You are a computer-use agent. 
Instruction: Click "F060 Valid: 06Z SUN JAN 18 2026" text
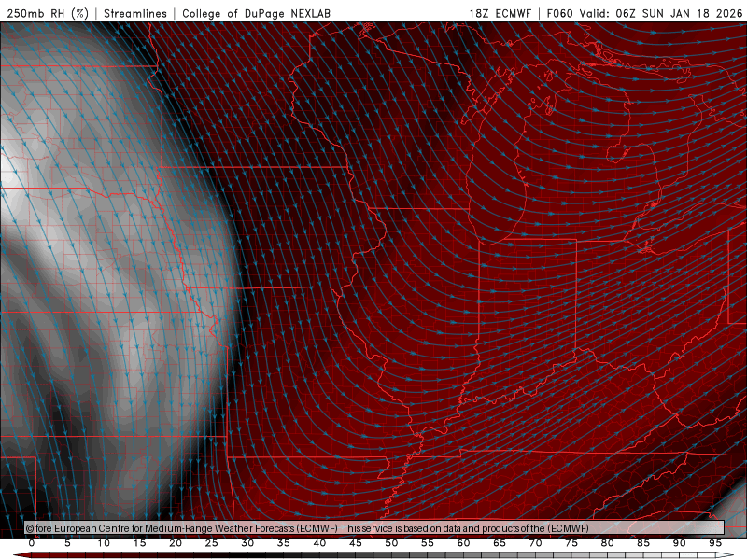[644, 13]
